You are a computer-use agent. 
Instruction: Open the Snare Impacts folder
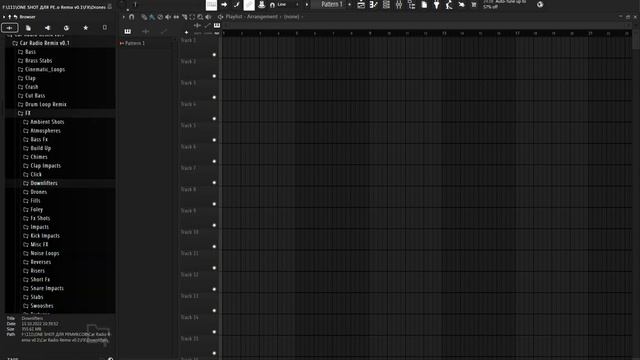[43, 288]
